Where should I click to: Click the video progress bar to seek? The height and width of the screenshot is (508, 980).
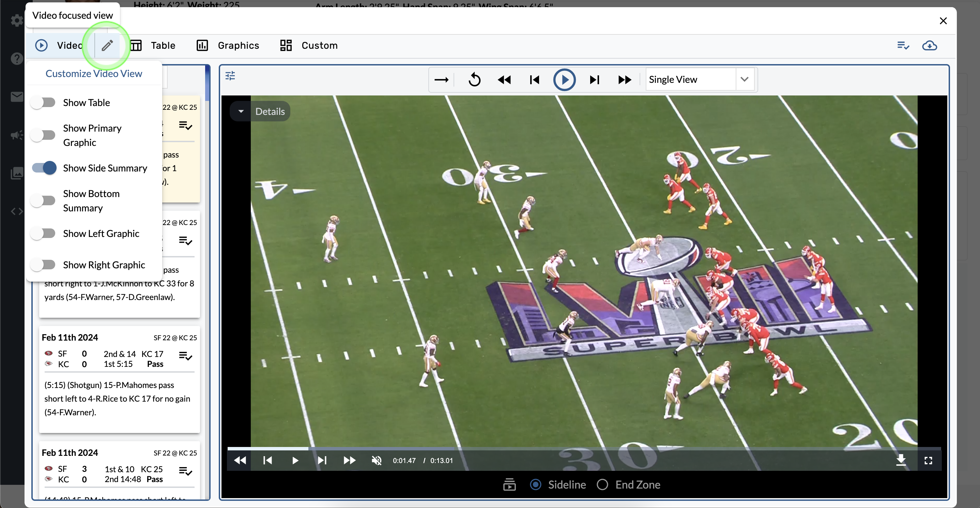pos(571,449)
